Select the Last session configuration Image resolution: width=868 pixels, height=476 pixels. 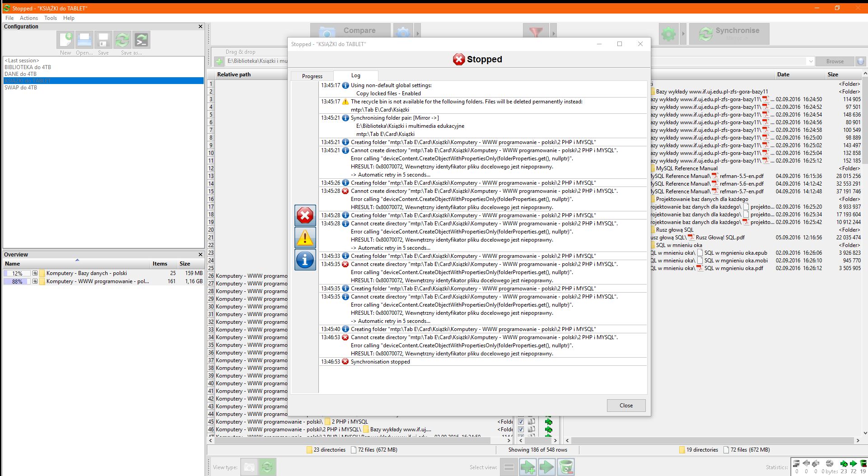(103, 61)
